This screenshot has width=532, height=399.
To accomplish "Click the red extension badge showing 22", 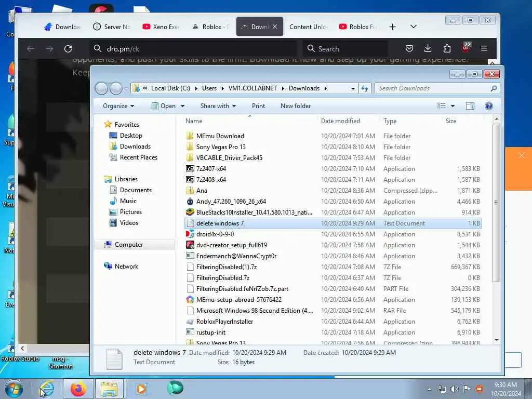I will [466, 47].
